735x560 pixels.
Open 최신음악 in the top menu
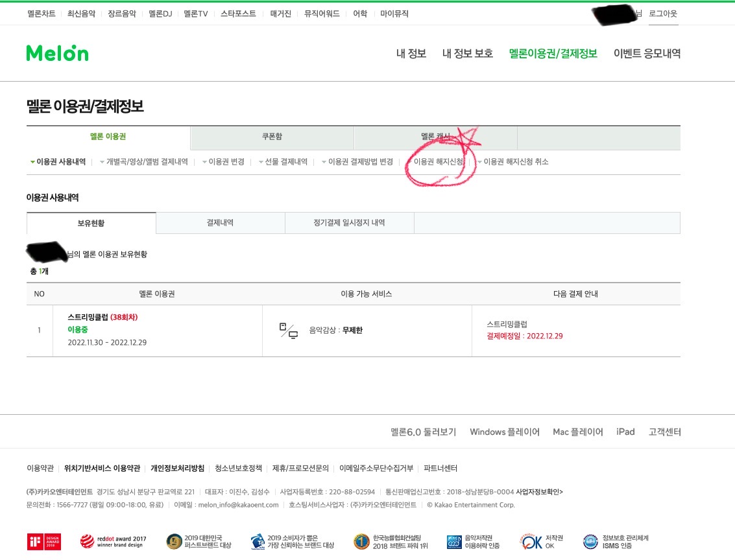[81, 14]
